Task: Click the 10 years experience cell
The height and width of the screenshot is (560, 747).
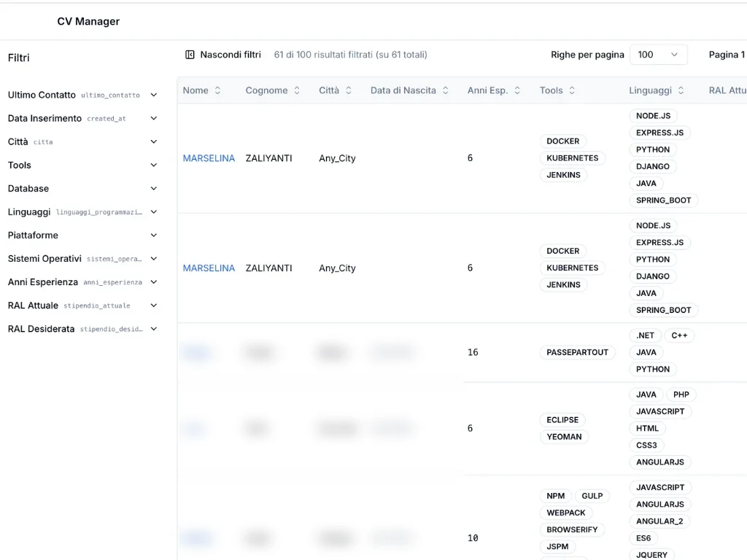Action: pos(473,538)
